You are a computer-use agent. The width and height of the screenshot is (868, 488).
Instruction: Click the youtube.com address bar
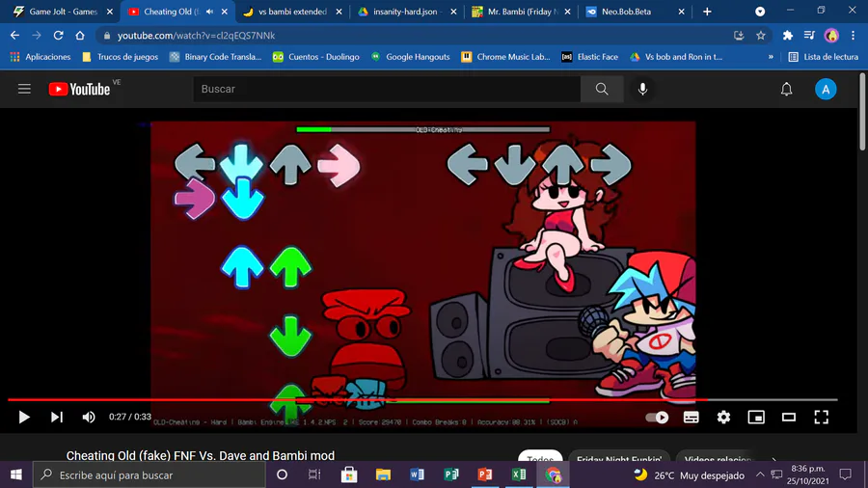point(415,36)
